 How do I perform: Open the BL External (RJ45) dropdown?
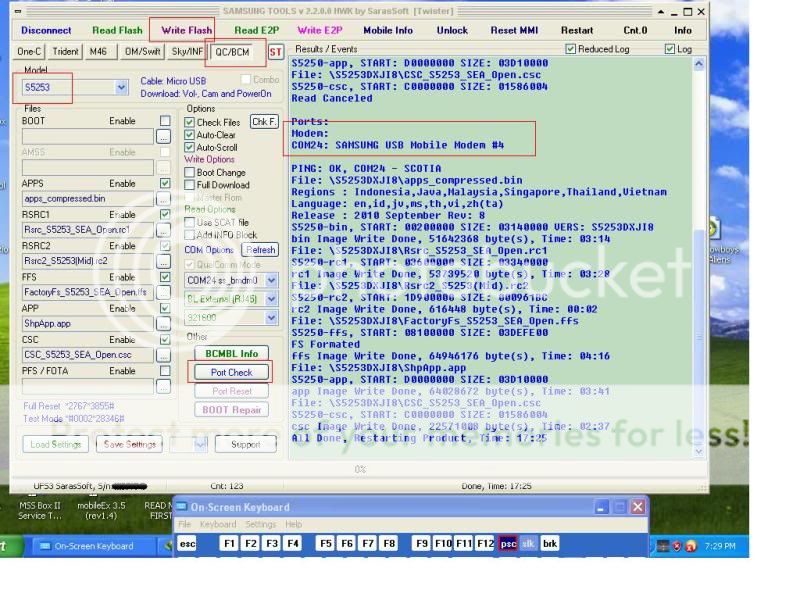[271, 299]
